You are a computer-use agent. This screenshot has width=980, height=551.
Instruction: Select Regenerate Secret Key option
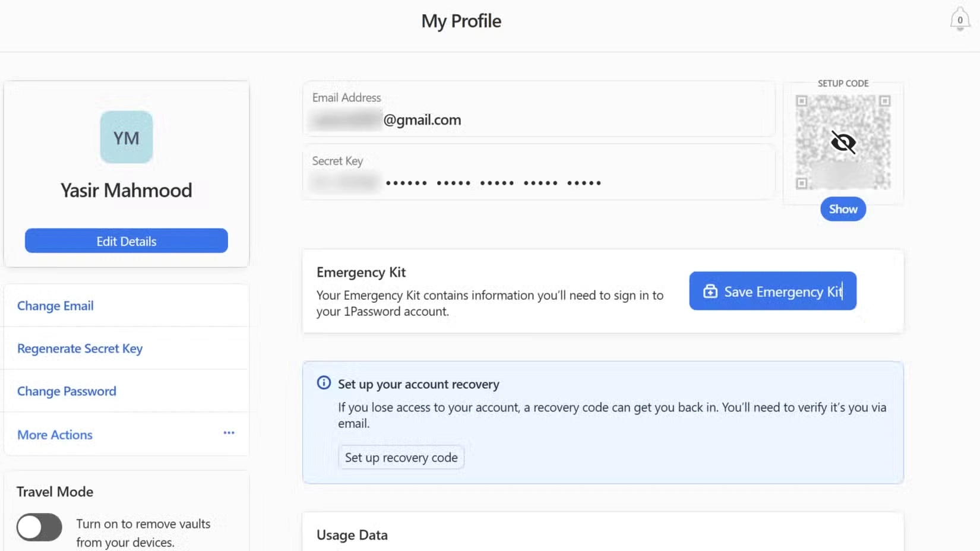(x=80, y=349)
